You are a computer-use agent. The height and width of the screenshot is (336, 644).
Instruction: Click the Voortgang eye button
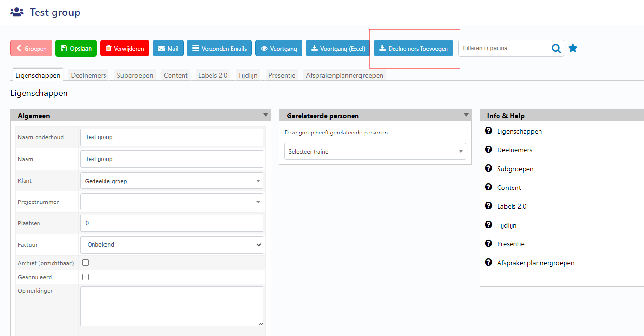click(x=279, y=48)
